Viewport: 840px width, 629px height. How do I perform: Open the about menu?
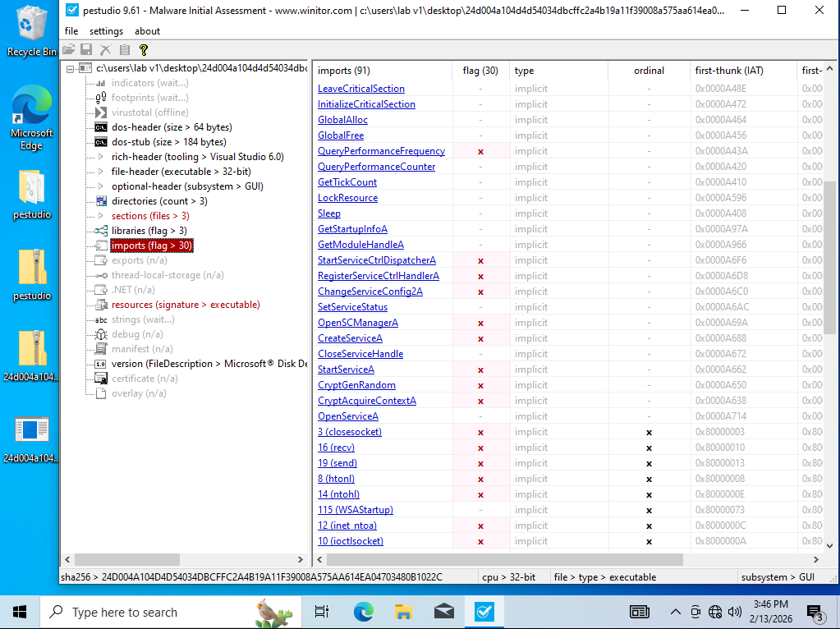(147, 31)
